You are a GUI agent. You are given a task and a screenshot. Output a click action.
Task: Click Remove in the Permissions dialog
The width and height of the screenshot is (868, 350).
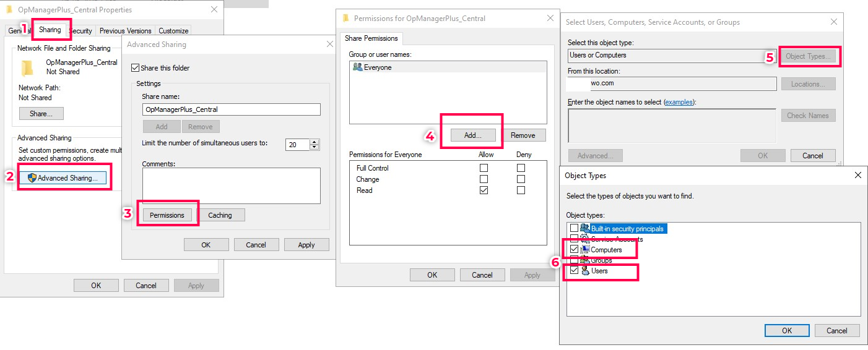tap(523, 135)
